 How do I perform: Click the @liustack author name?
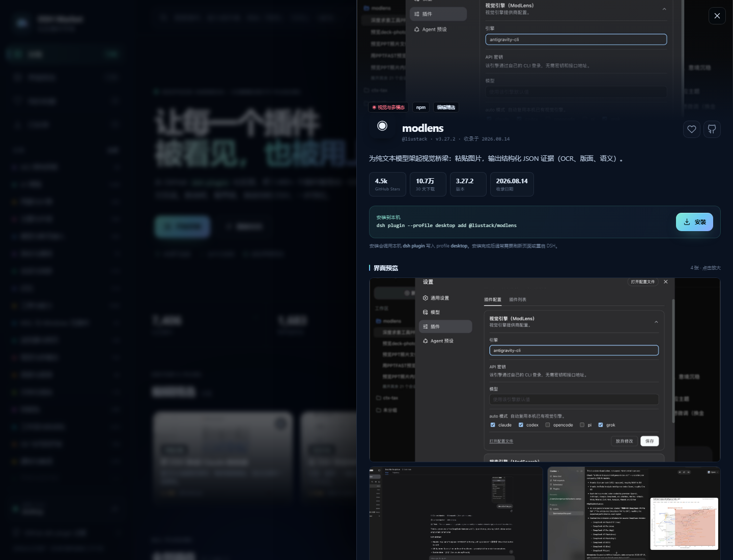click(414, 139)
